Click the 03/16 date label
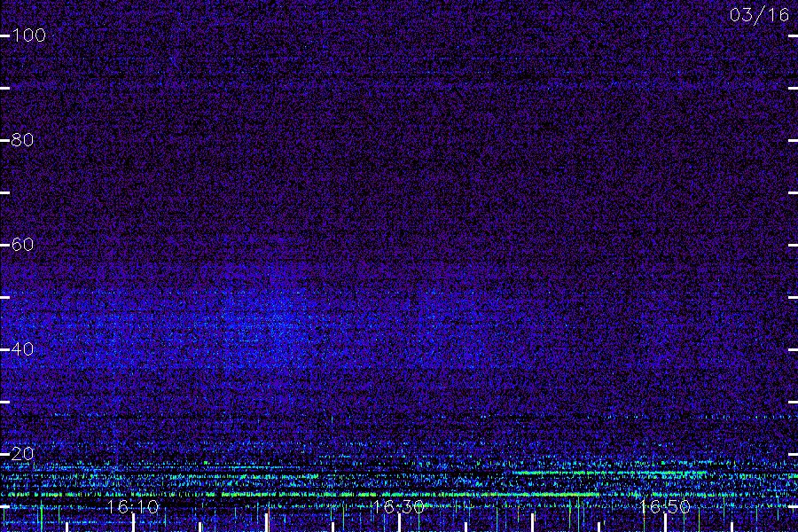This screenshot has width=798, height=532. pyautogui.click(x=759, y=15)
